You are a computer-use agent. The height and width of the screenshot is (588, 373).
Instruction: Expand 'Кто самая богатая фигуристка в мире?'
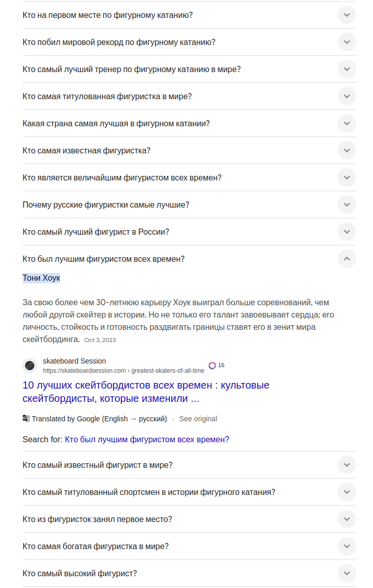tap(346, 546)
